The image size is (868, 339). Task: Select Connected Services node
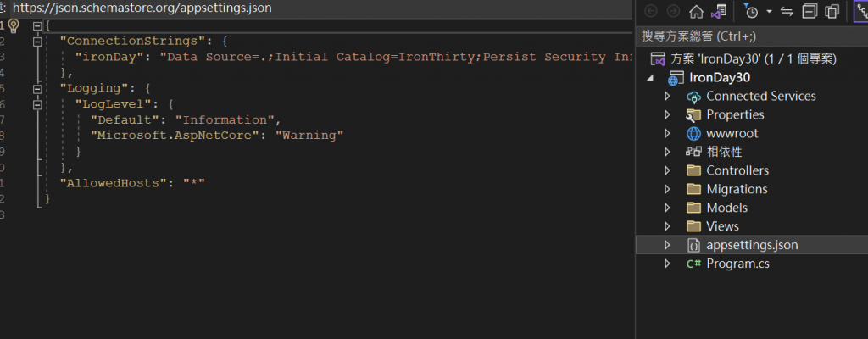pos(761,97)
